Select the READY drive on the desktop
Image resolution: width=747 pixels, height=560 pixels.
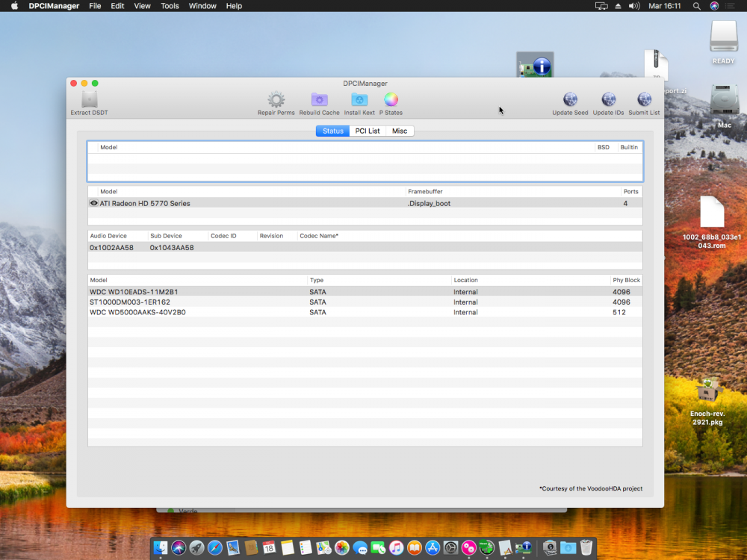tap(723, 43)
